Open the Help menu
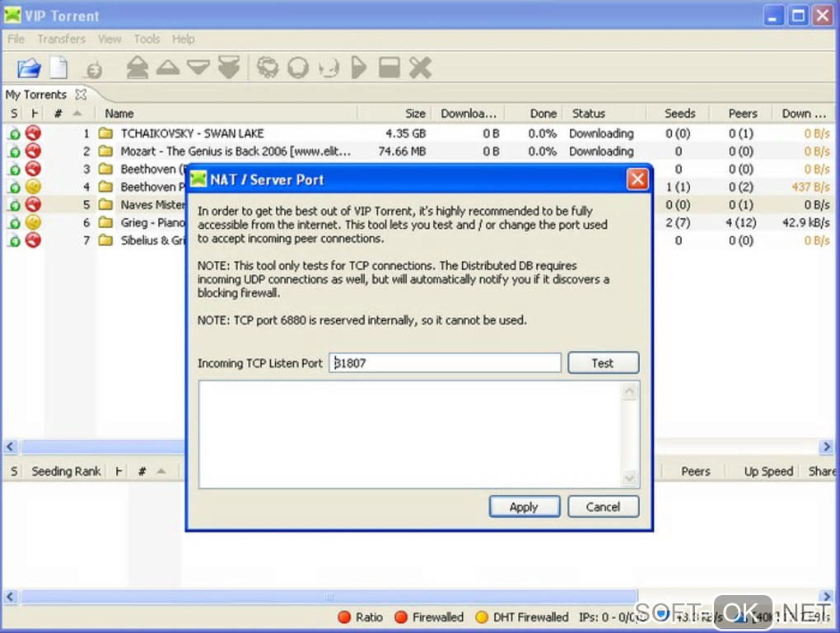The height and width of the screenshot is (633, 840). [183, 39]
